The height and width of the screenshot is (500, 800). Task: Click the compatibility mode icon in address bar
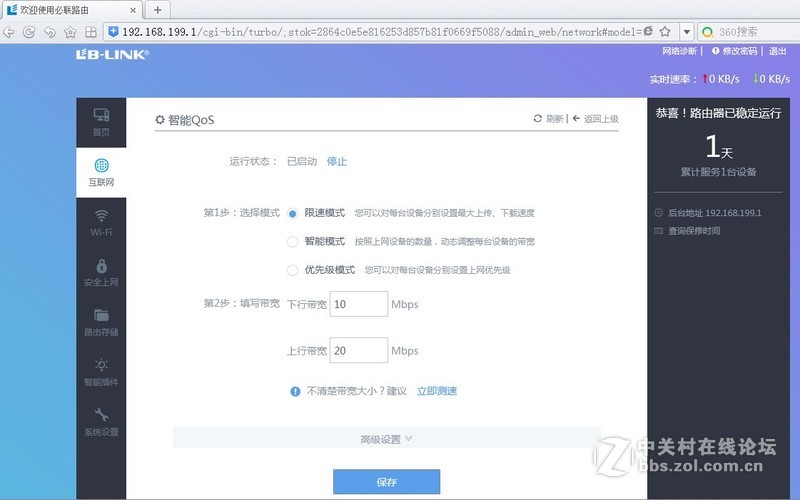click(x=648, y=31)
